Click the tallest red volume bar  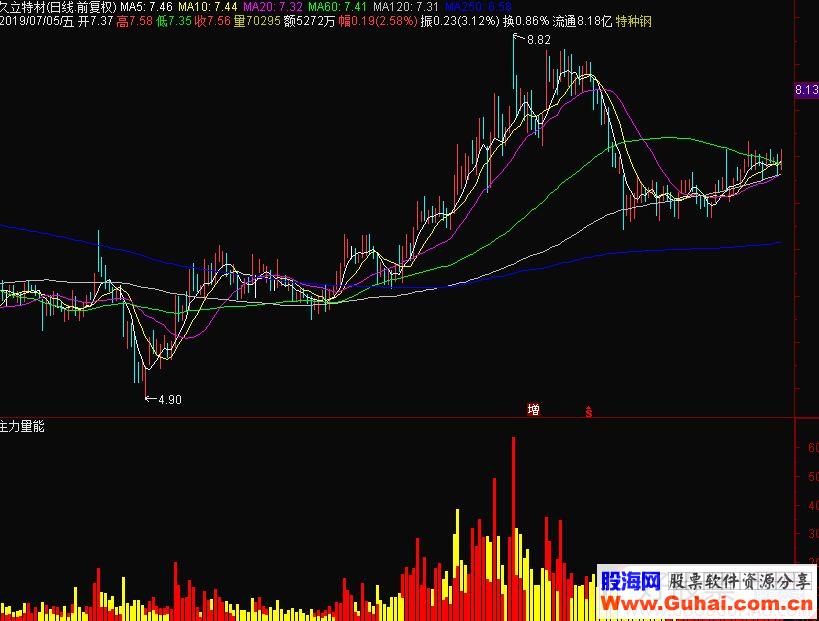[x=513, y=528]
